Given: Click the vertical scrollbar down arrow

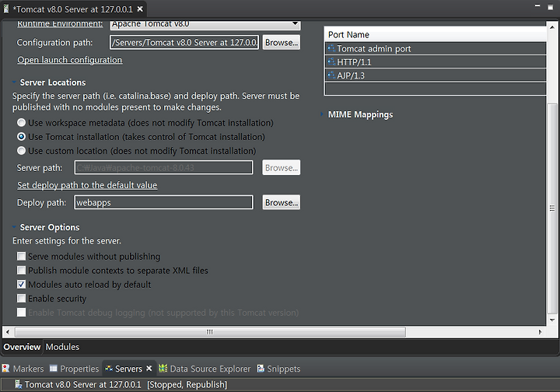Looking at the screenshot, I should tap(552, 320).
